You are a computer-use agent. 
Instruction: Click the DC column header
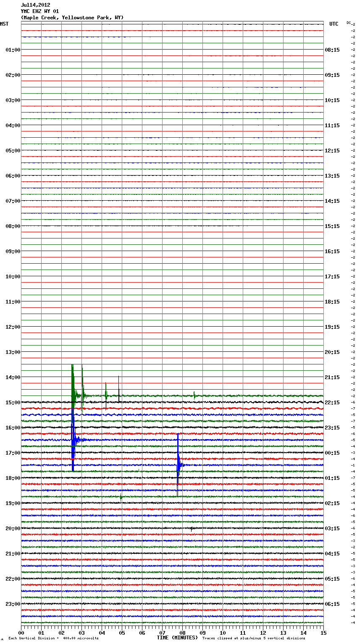pyautogui.click(x=349, y=23)
